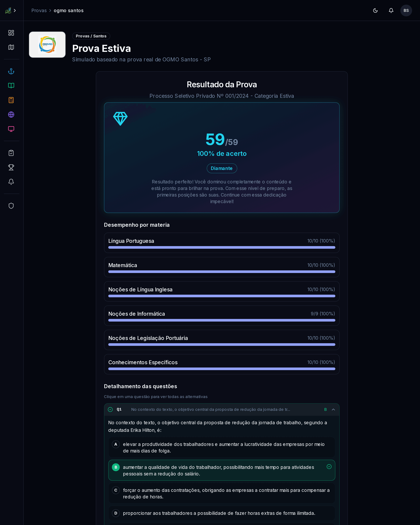
Task: Click the OGMO logo thumbnail
Action: (47, 45)
